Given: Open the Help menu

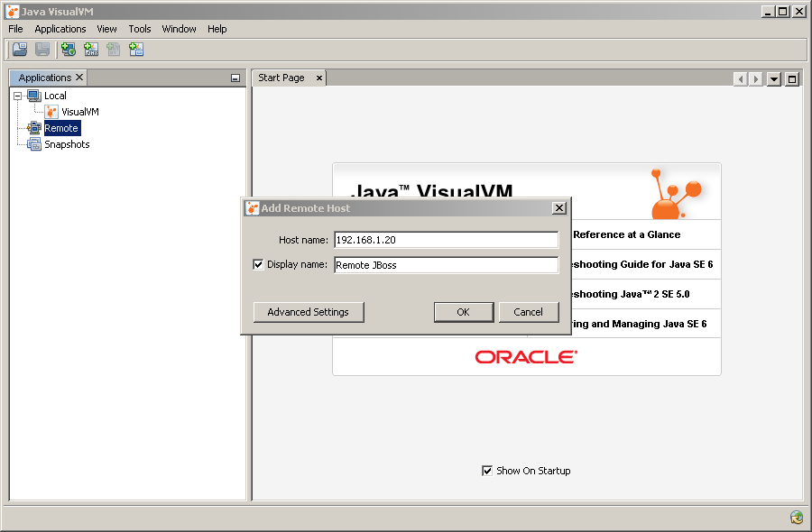Looking at the screenshot, I should tap(217, 29).
